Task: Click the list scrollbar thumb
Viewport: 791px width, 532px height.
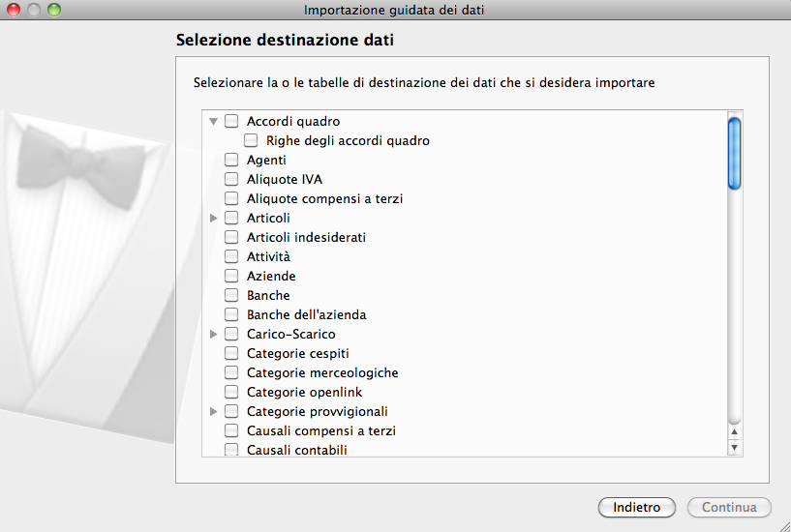Action: [734, 153]
